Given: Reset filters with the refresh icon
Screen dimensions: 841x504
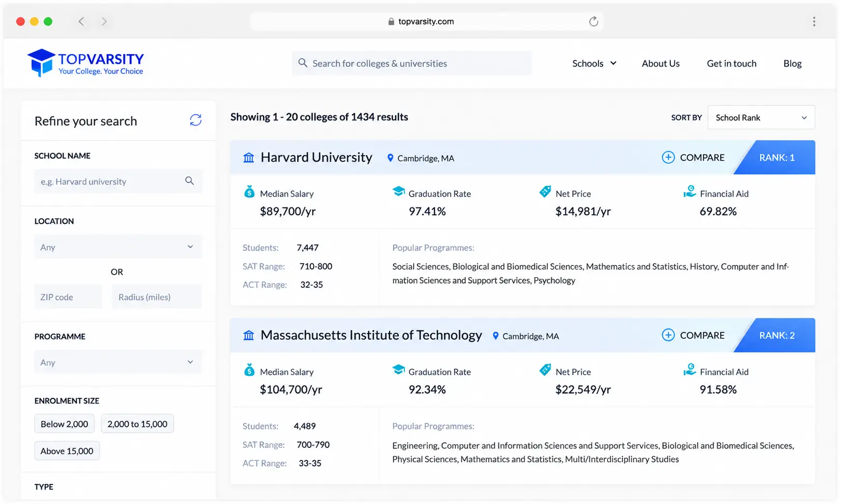Looking at the screenshot, I should tap(196, 120).
